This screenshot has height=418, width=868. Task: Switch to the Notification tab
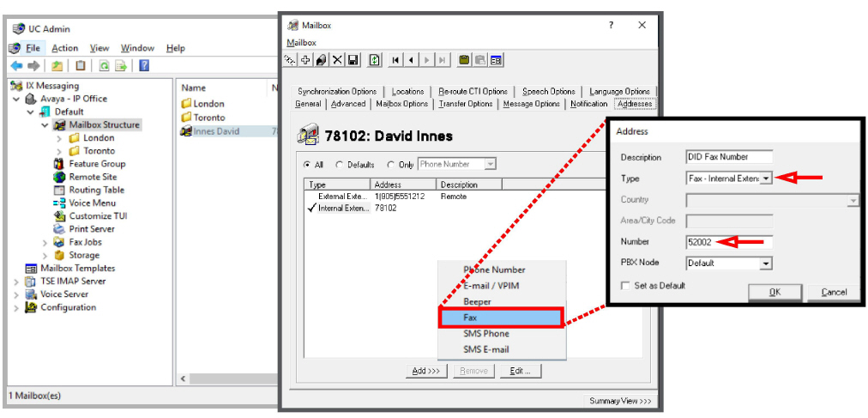tap(589, 104)
